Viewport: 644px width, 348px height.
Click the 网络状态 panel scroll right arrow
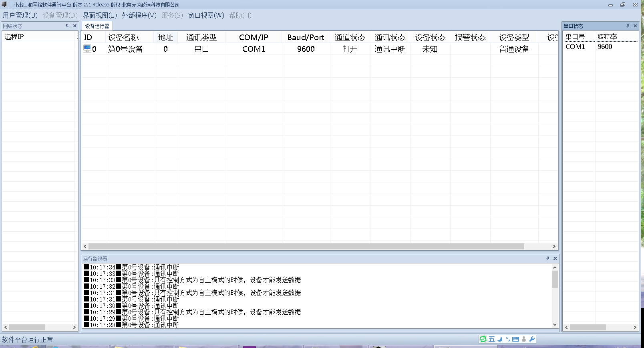click(74, 327)
